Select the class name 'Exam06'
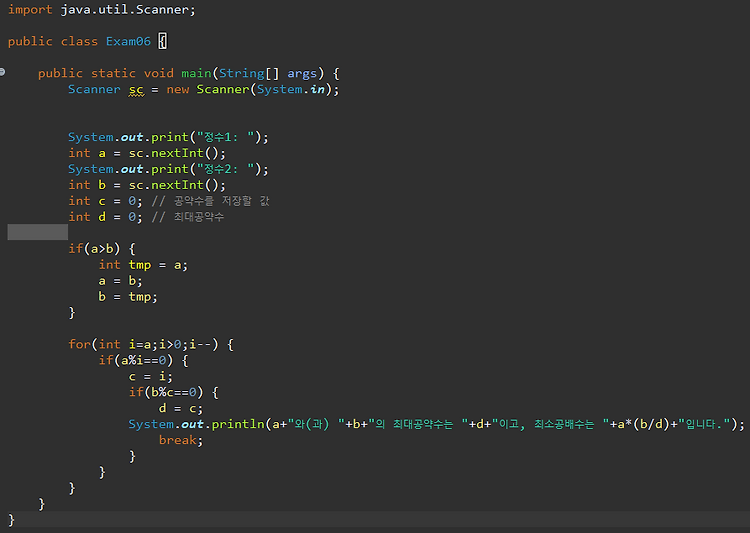 coord(128,41)
